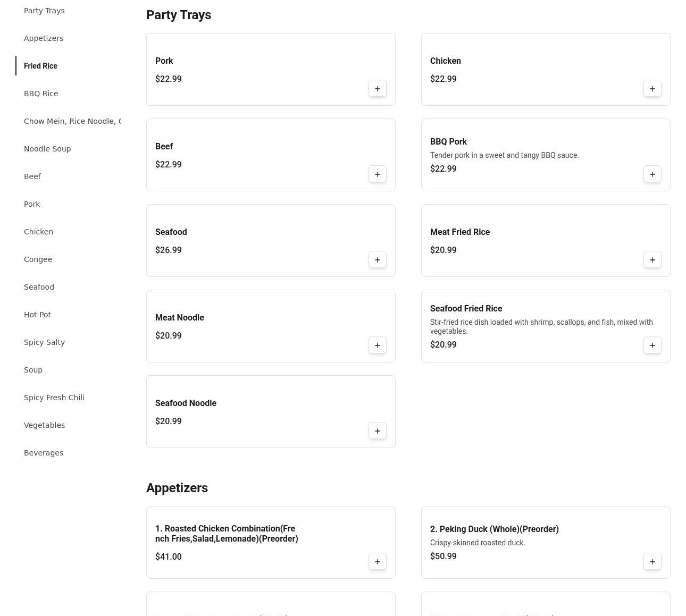Go to Chicken category in sidebar
Viewport: 686px width, 616px height.
pyautogui.click(x=38, y=232)
